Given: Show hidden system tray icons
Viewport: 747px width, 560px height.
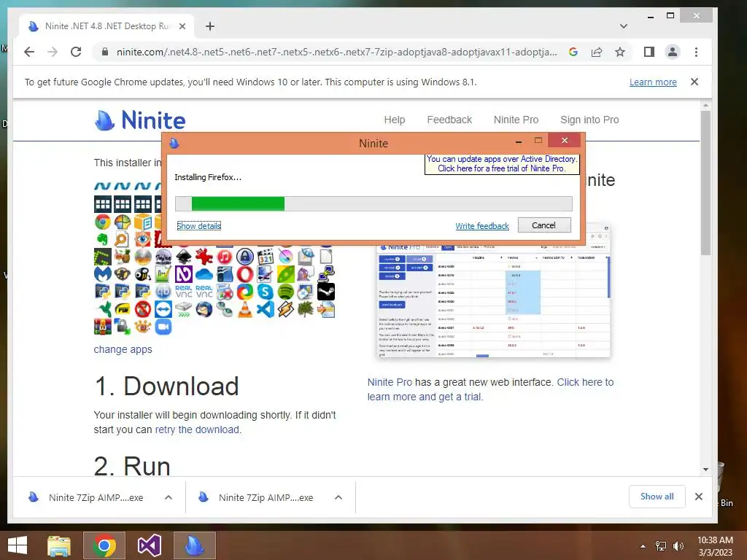Looking at the screenshot, I should (643, 546).
